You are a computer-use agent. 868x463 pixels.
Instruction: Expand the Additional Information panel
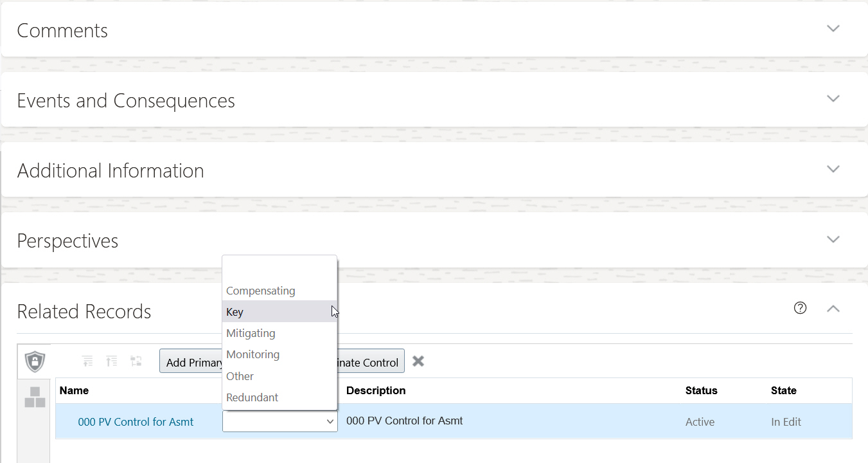click(833, 169)
